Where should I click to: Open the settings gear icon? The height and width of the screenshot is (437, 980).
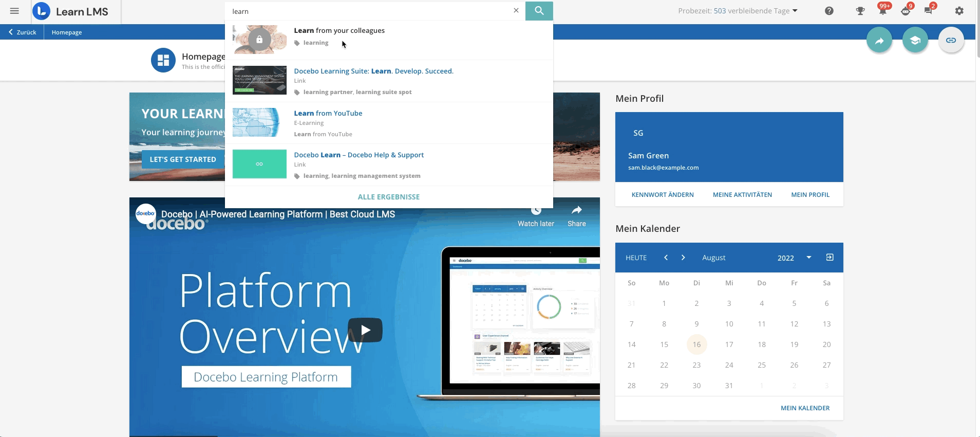(x=959, y=11)
